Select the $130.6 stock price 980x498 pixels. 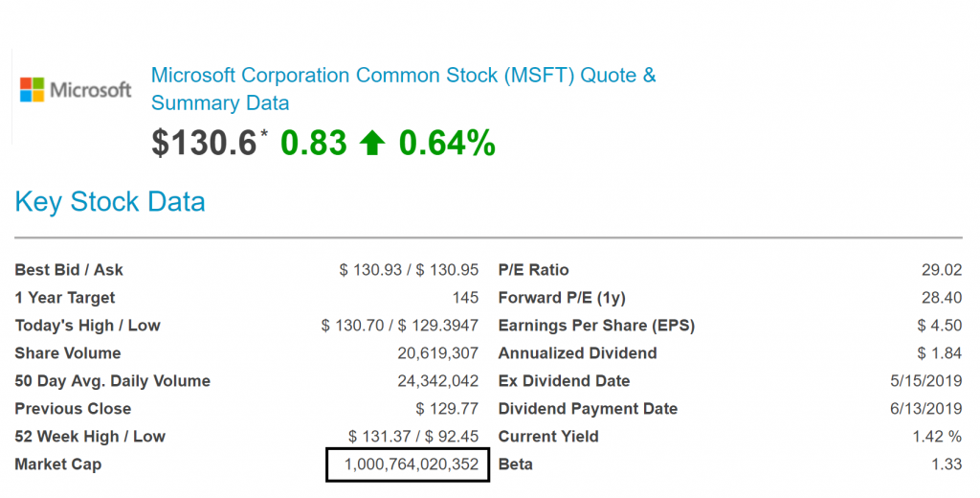tap(204, 143)
